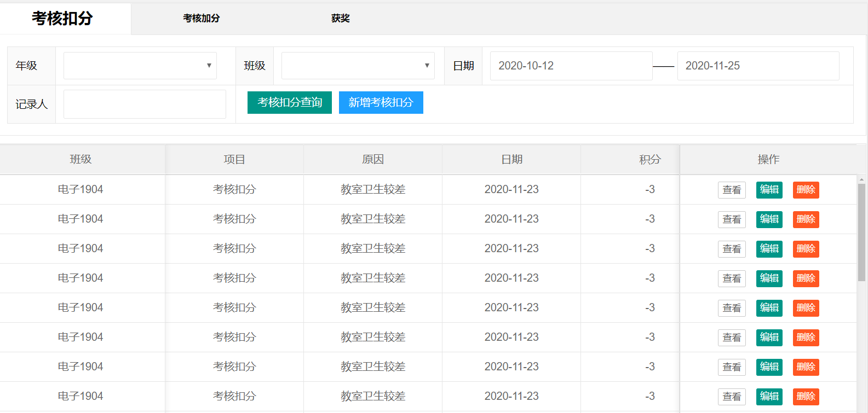Expand the 年级 dropdown
This screenshot has height=413, width=868.
(140, 66)
